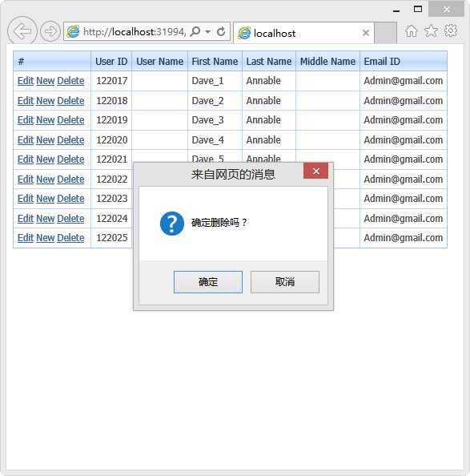
Task: Click Delete link for user 122018
Action: click(x=70, y=101)
